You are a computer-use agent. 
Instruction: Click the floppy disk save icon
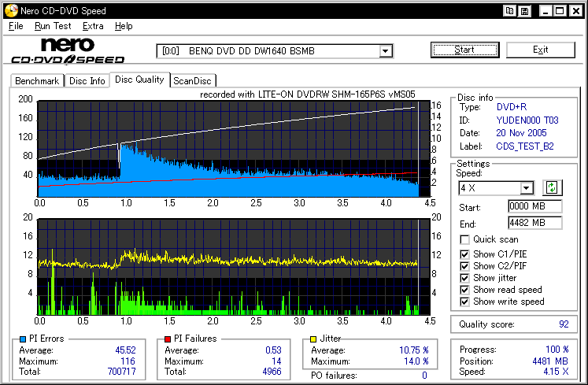(x=524, y=11)
